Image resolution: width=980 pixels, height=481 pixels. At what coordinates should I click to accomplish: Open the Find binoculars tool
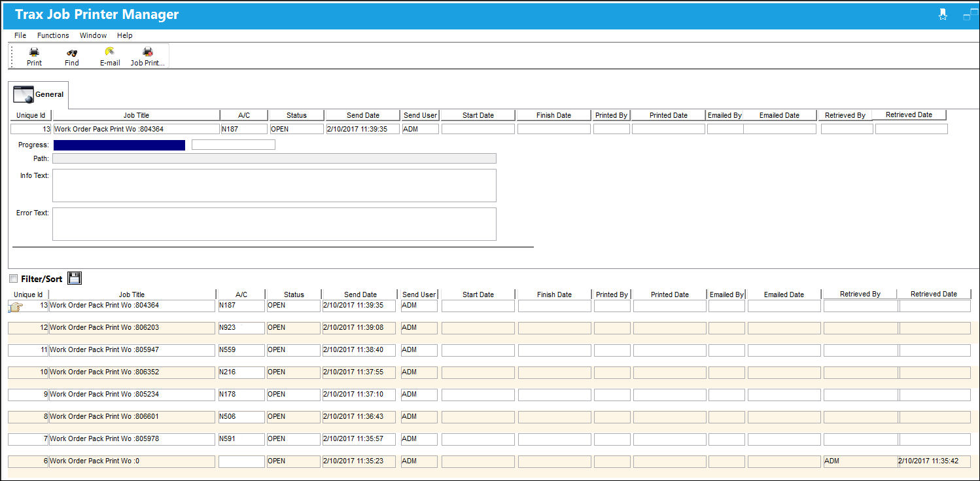(x=72, y=52)
